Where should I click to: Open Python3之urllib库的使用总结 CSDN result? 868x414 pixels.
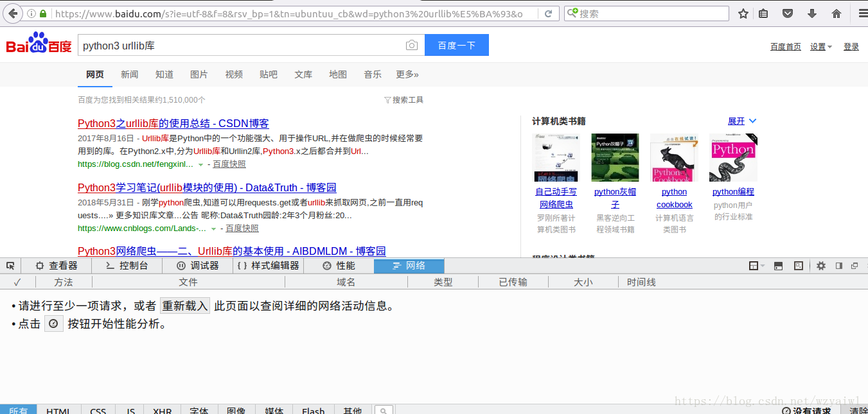coord(173,124)
